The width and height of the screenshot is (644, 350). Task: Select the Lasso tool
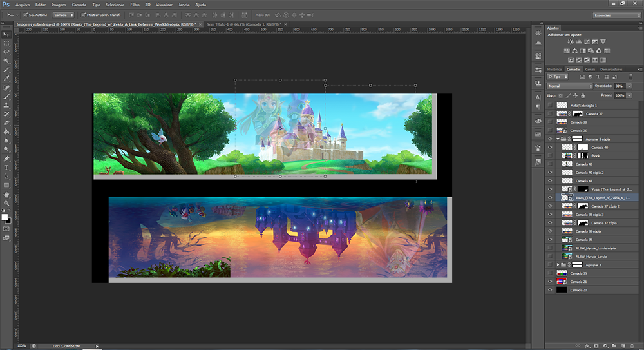[x=6, y=52]
